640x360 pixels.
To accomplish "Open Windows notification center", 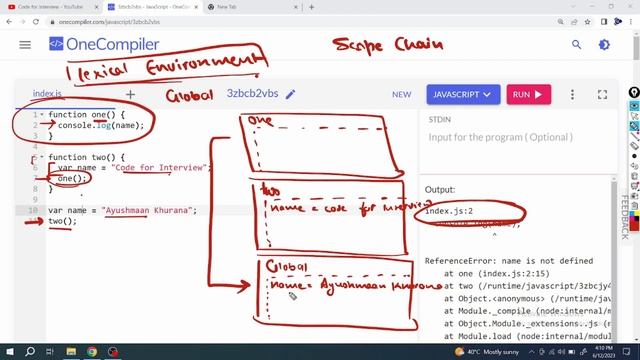I will (627, 351).
